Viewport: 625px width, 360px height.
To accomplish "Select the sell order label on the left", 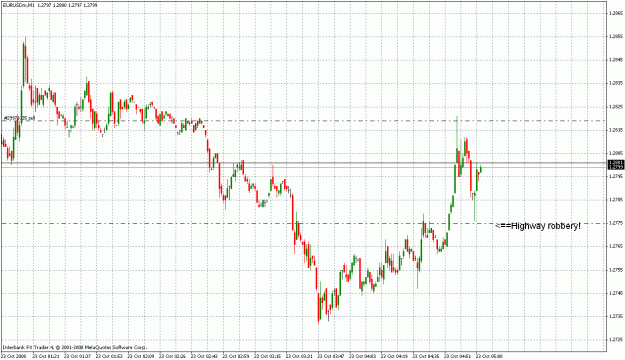I will pyautogui.click(x=20, y=118).
